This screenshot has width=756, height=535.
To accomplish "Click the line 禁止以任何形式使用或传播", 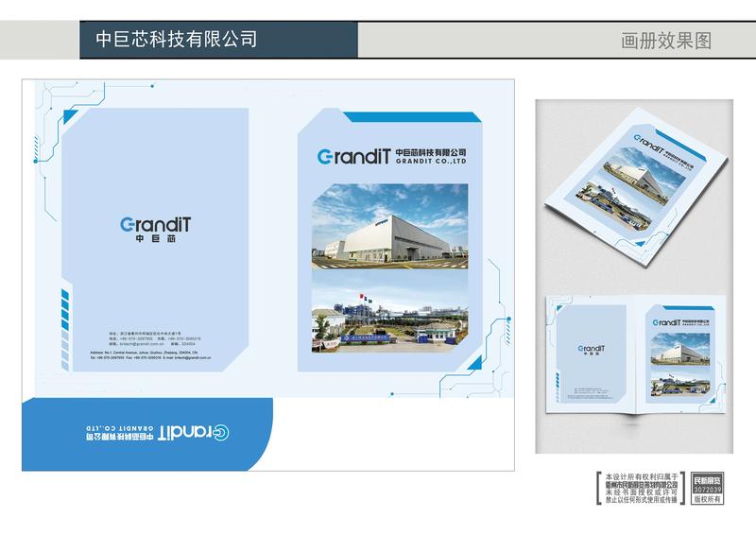I will pos(642,500).
